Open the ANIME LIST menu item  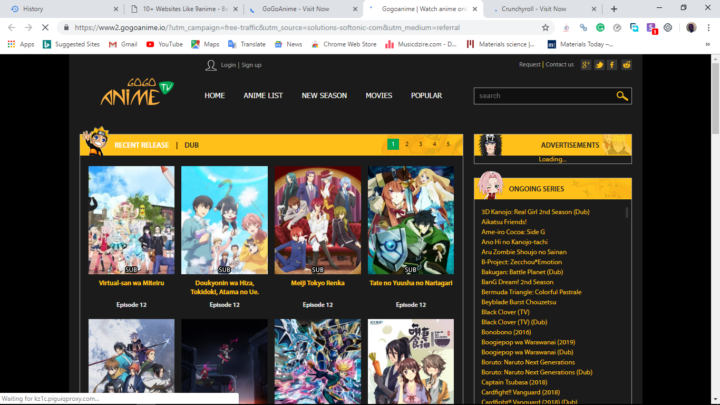[263, 96]
